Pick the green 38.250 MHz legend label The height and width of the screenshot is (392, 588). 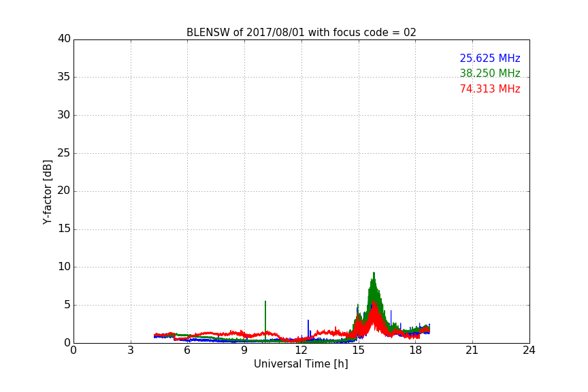pyautogui.click(x=490, y=73)
